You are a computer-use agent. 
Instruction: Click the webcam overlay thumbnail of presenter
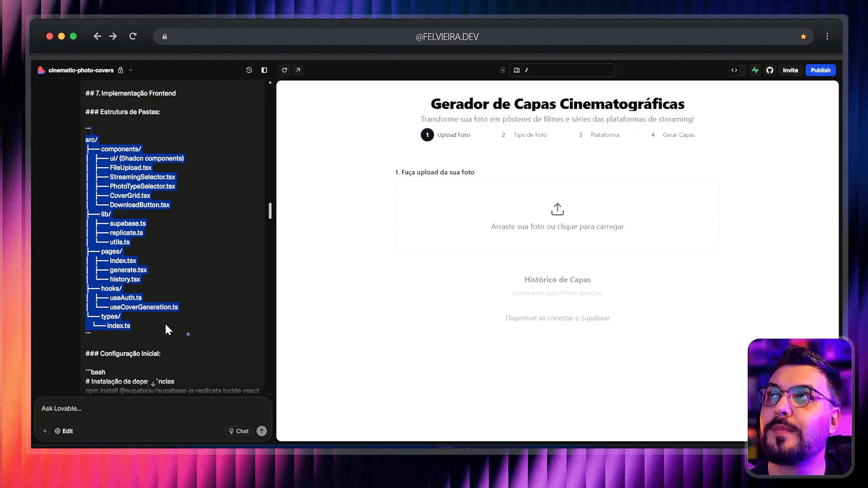pos(799,407)
